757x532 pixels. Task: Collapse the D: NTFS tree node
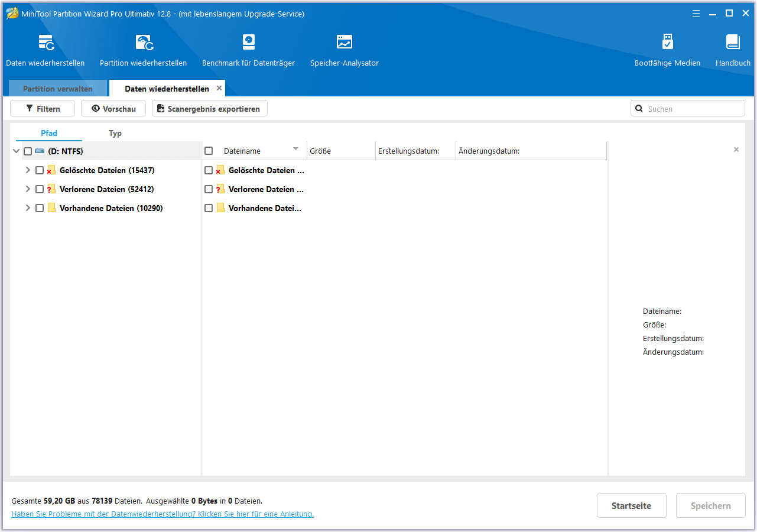[x=16, y=151]
